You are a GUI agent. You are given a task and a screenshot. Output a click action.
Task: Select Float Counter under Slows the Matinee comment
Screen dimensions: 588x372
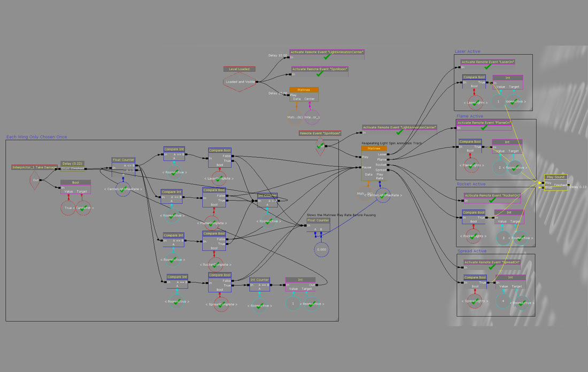[x=318, y=225]
